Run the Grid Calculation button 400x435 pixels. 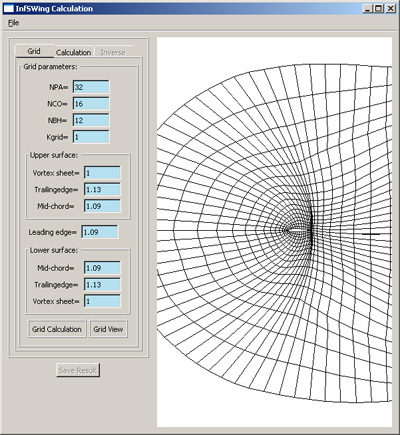click(57, 329)
